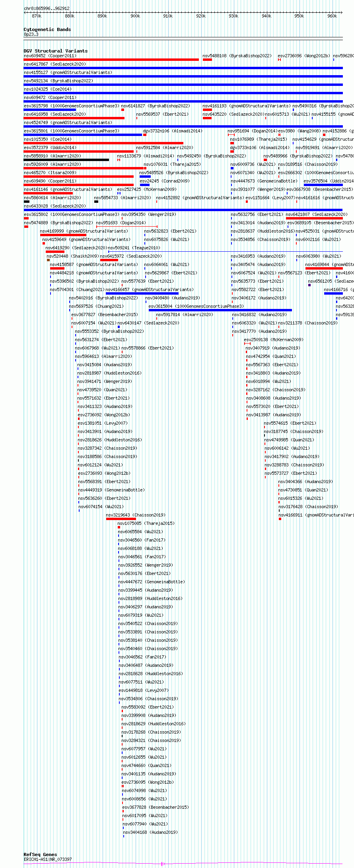Open nsv5912584 (Almarri2020) entry
Screen dimensions: 354x868
coord(165,148)
